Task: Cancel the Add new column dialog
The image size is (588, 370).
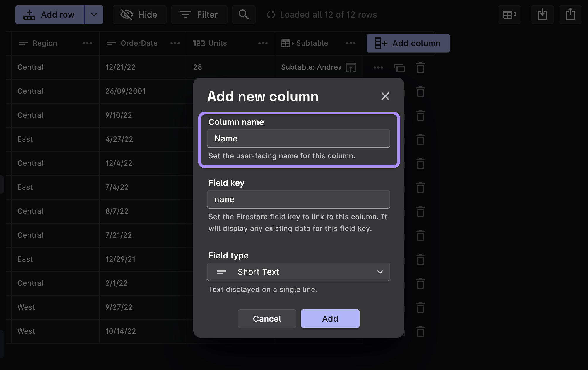Action: click(267, 319)
